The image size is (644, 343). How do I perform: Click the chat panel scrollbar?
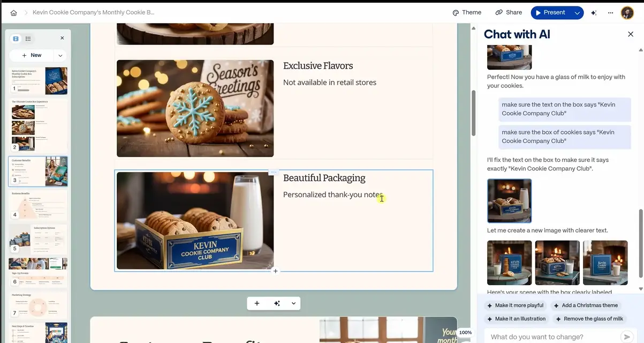(641, 243)
